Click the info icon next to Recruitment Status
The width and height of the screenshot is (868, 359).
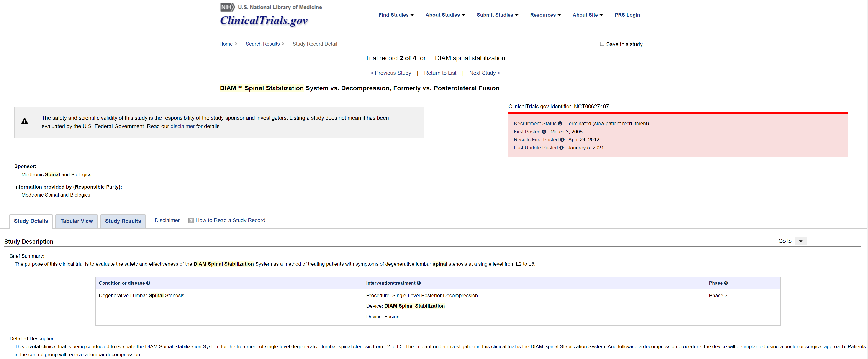[560, 123]
